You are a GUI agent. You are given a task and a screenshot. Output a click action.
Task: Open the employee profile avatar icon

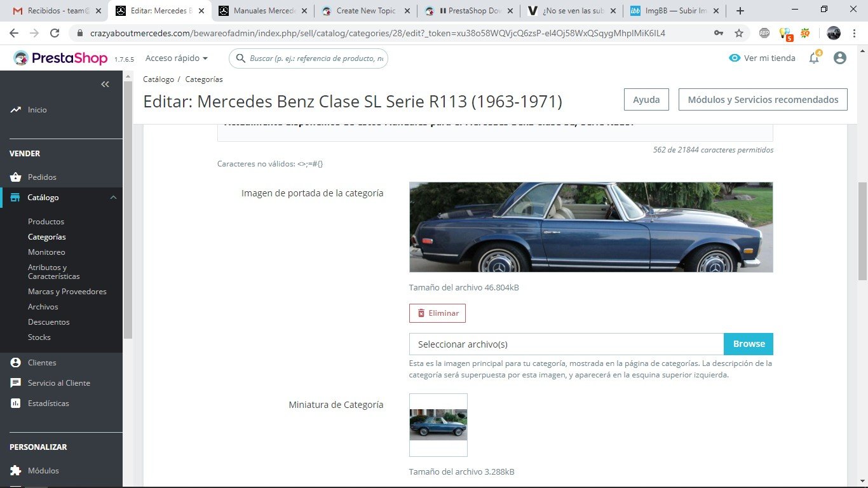coord(840,58)
